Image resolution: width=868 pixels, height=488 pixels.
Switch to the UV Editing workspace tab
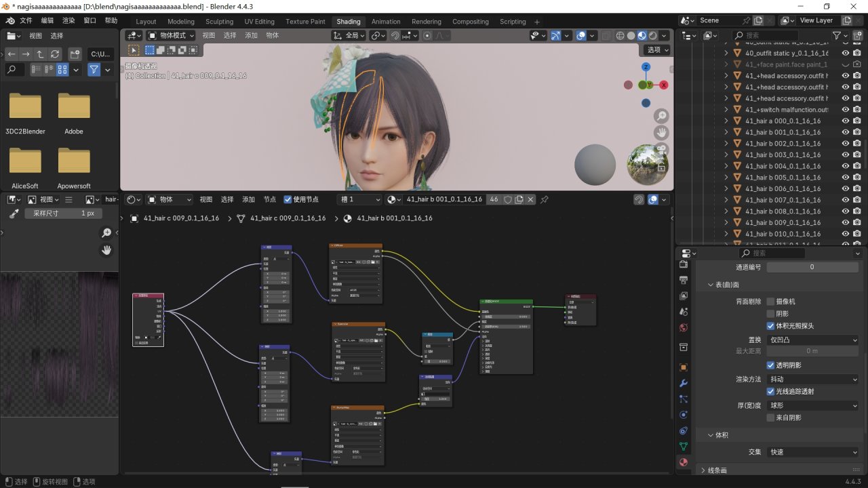[x=259, y=22]
